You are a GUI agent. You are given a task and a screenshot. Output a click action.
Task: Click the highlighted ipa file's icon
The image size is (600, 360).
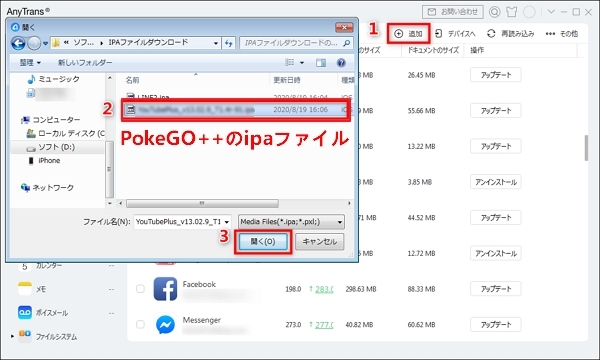[x=130, y=110]
